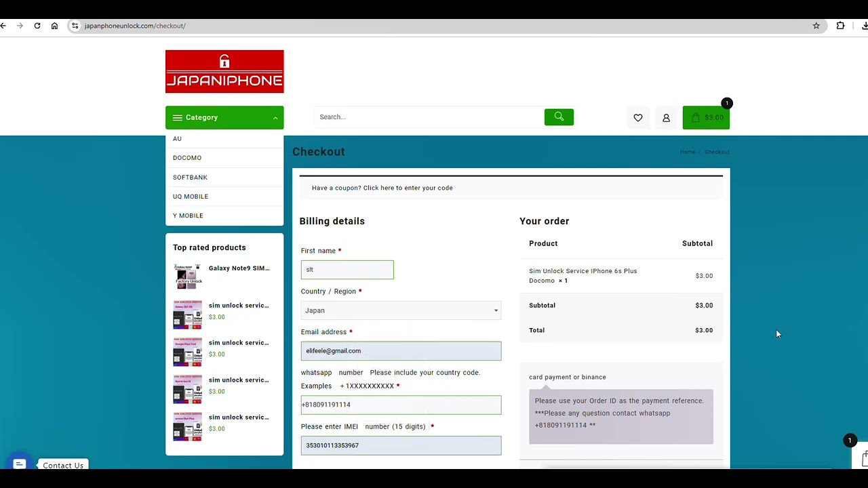Open chat bubble icon beside Contact Us
The image size is (868, 488).
pyautogui.click(x=19, y=464)
